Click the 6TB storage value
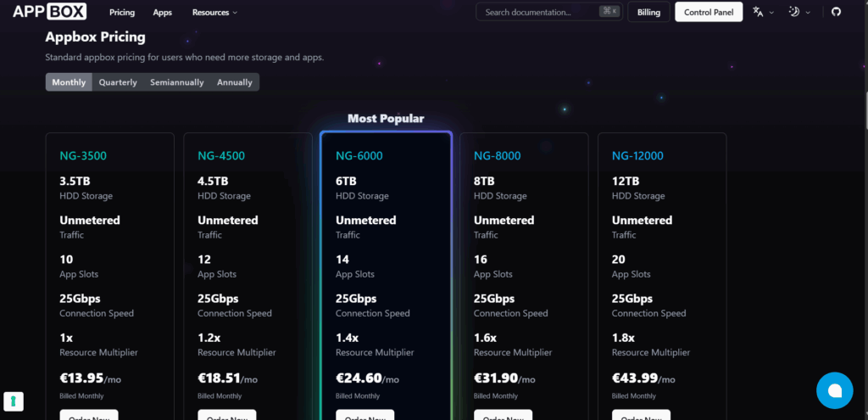 coord(346,182)
